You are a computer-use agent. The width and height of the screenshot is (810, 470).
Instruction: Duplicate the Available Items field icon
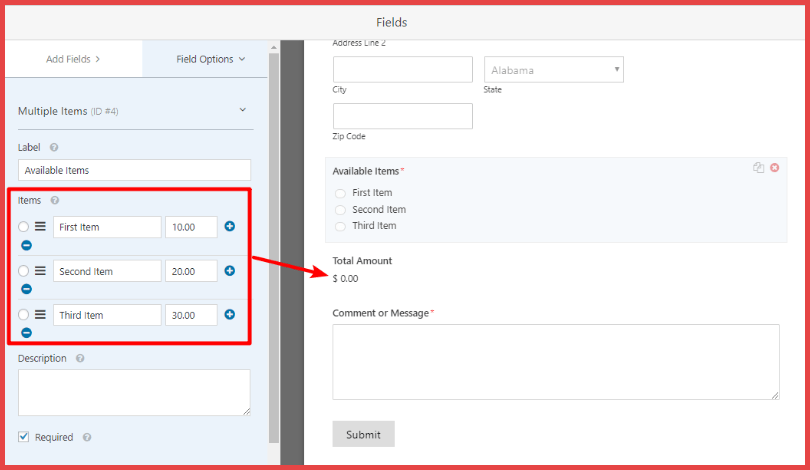tap(759, 168)
